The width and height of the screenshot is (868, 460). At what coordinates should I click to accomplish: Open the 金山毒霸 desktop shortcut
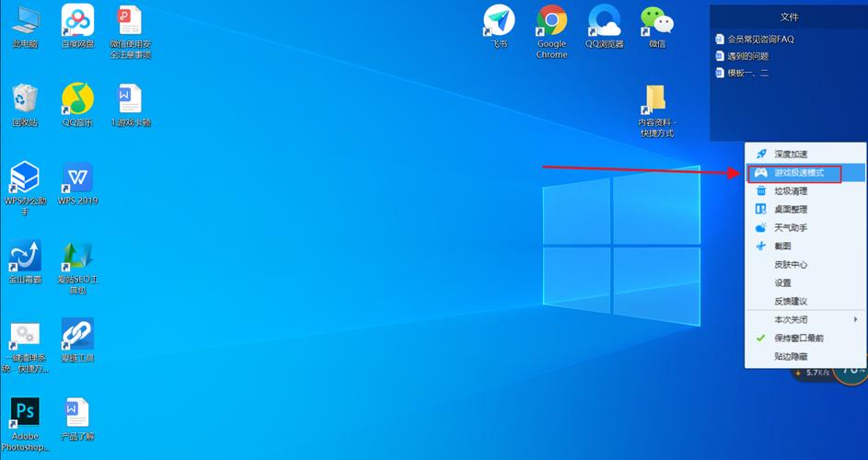[25, 256]
